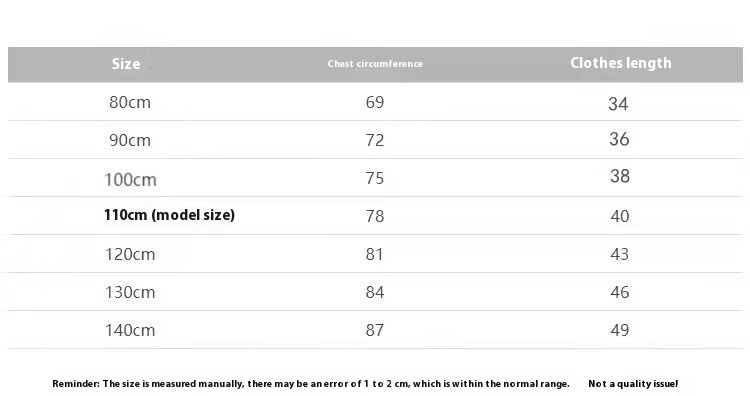
Task: Click the Reminder measurement note text
Action: tap(311, 384)
